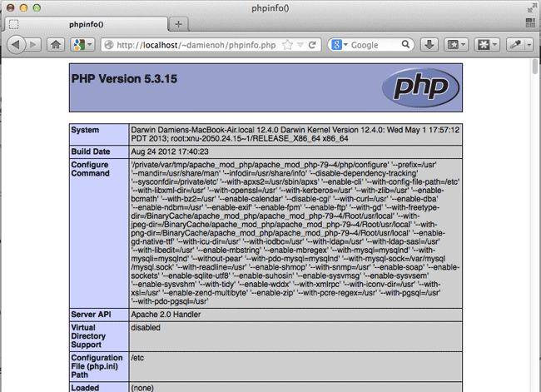
Task: Select the 'Virtual Directory Support' label
Action: 88,336
